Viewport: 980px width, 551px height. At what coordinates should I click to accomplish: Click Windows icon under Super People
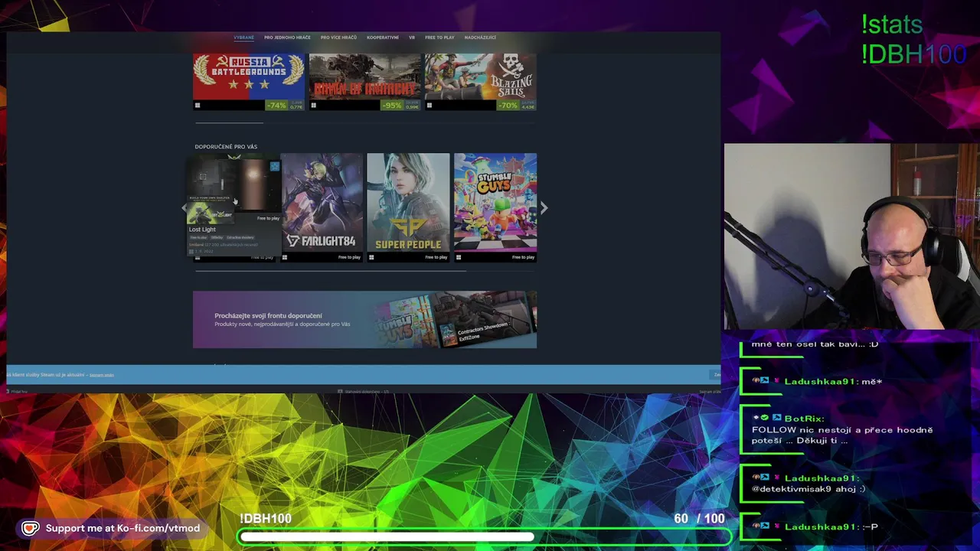[x=371, y=257]
